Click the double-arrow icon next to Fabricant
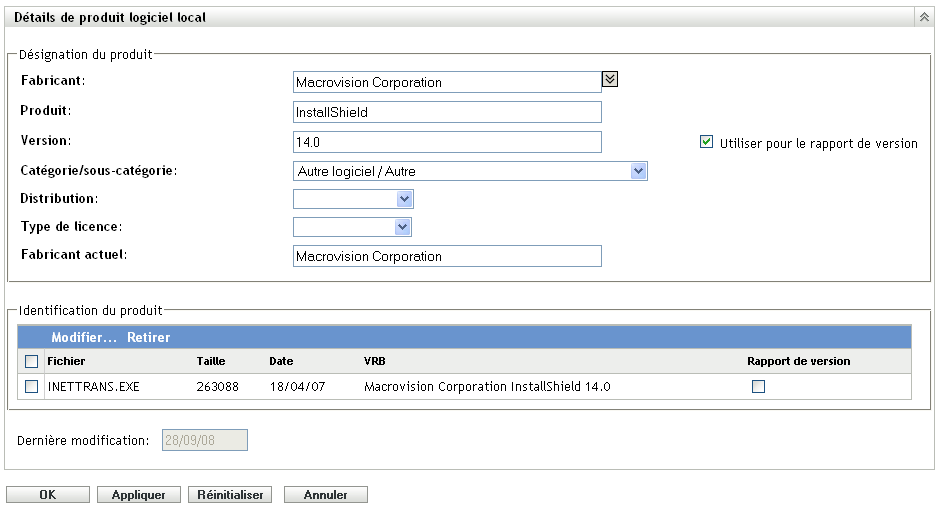Screen dimensions: 940x513 [x=610, y=79]
